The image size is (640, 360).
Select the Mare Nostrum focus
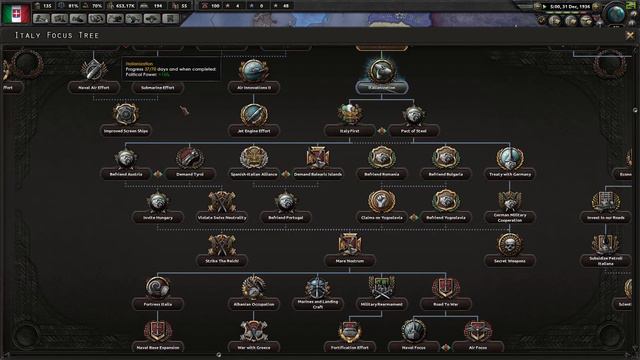point(350,250)
